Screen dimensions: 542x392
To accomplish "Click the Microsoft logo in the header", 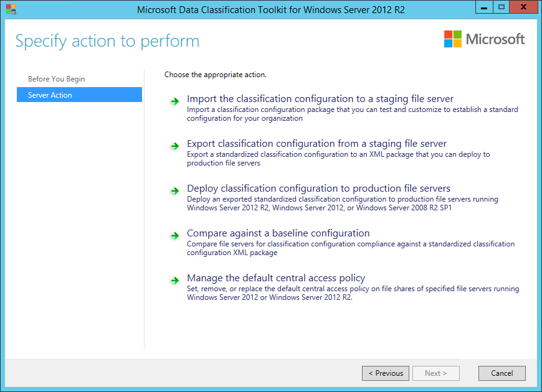I will click(484, 39).
